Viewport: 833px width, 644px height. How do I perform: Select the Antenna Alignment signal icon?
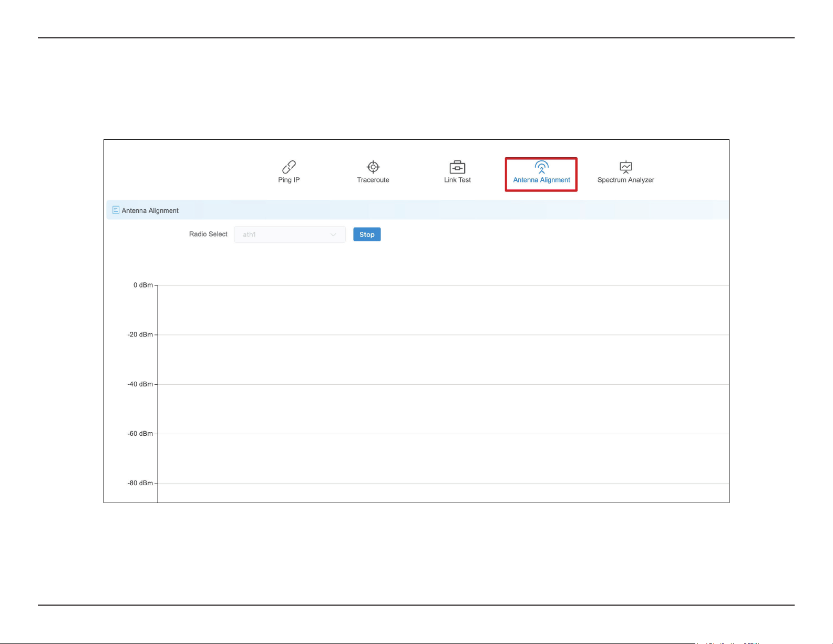(x=541, y=167)
